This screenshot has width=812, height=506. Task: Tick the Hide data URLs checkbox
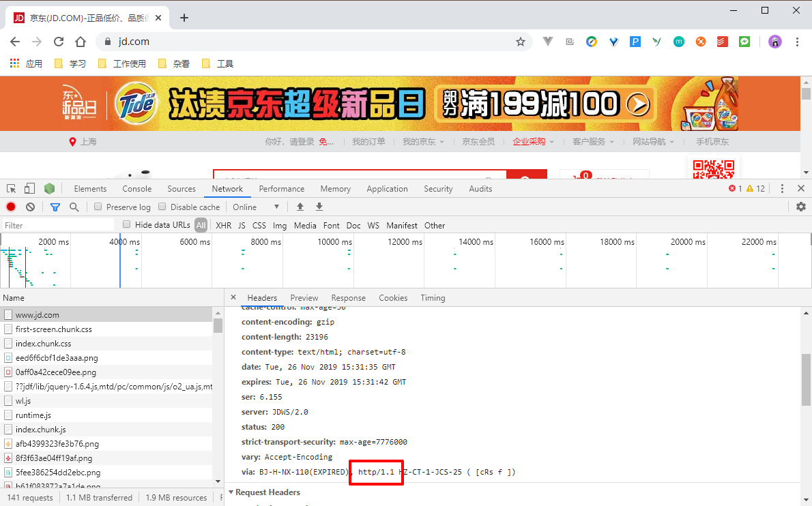(x=126, y=224)
